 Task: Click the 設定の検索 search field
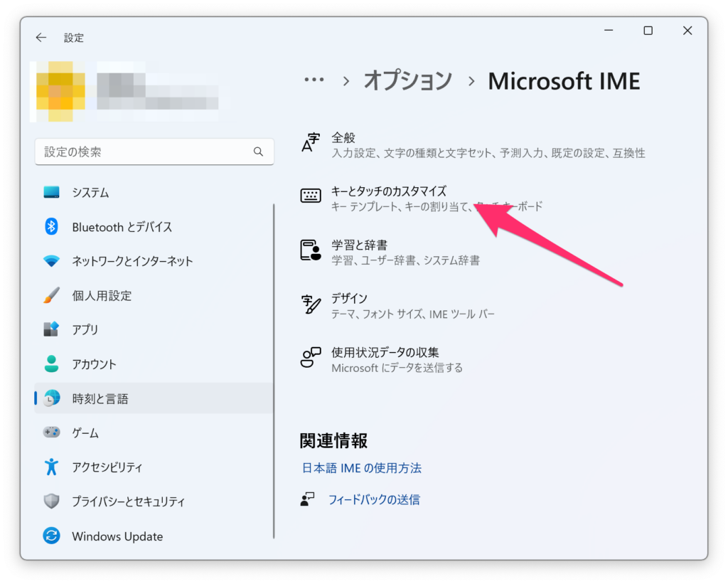coord(154,152)
